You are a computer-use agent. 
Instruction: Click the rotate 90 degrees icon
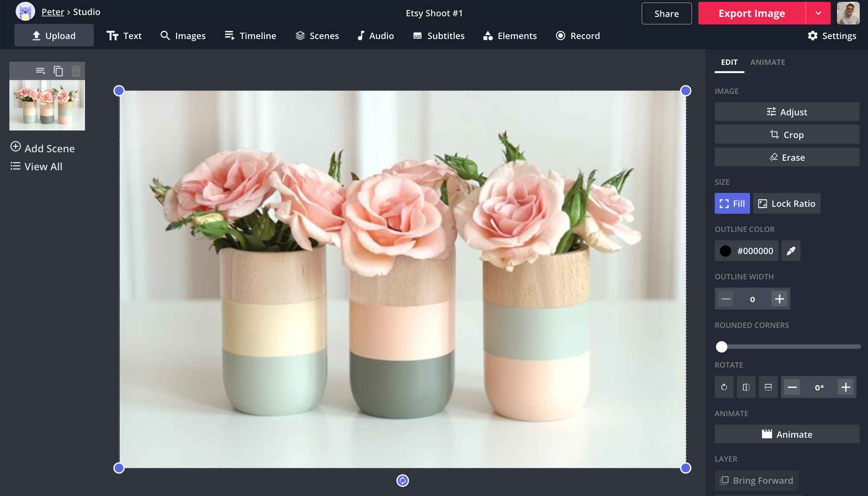[x=724, y=387]
